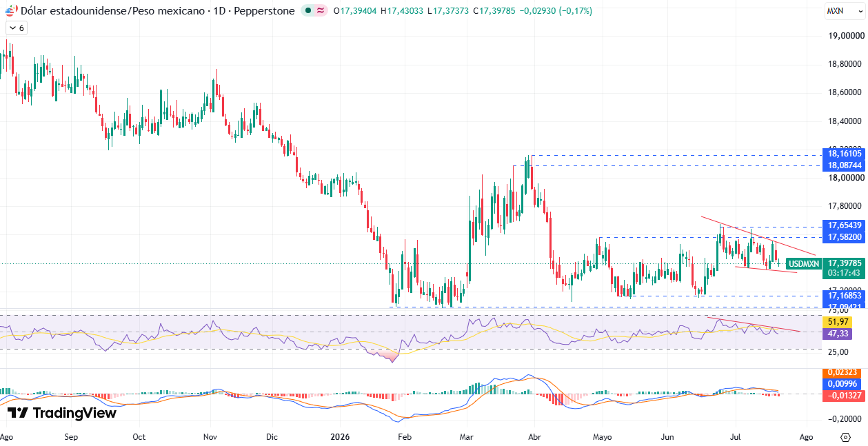The image size is (868, 446).
Task: Click the 17,16853 support level label
Action: coord(845,296)
